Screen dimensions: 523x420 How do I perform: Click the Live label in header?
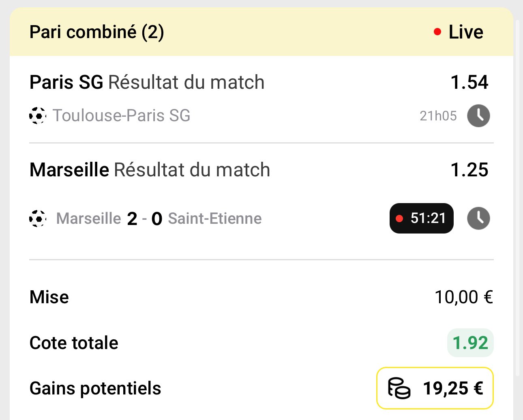click(x=466, y=32)
